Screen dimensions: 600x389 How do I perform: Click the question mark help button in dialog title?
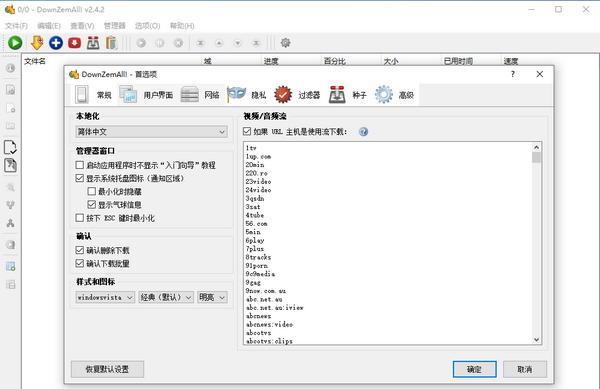[513, 74]
